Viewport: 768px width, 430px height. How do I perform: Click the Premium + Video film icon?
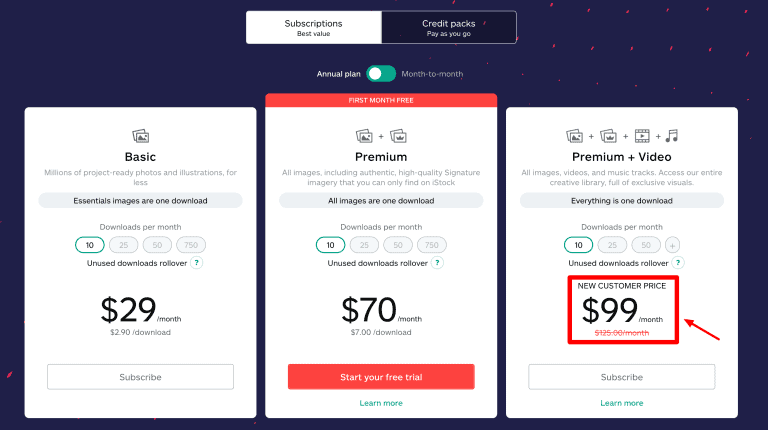(x=641, y=135)
